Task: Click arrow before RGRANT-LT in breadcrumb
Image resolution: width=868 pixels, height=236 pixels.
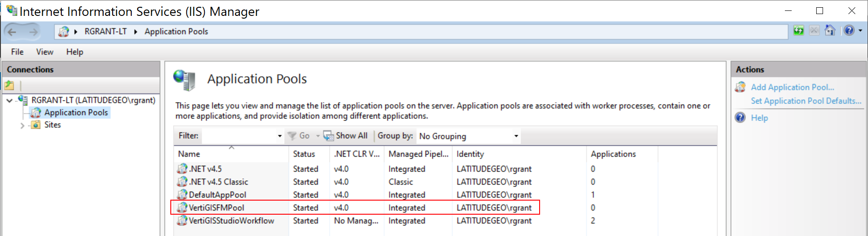Action: click(75, 32)
